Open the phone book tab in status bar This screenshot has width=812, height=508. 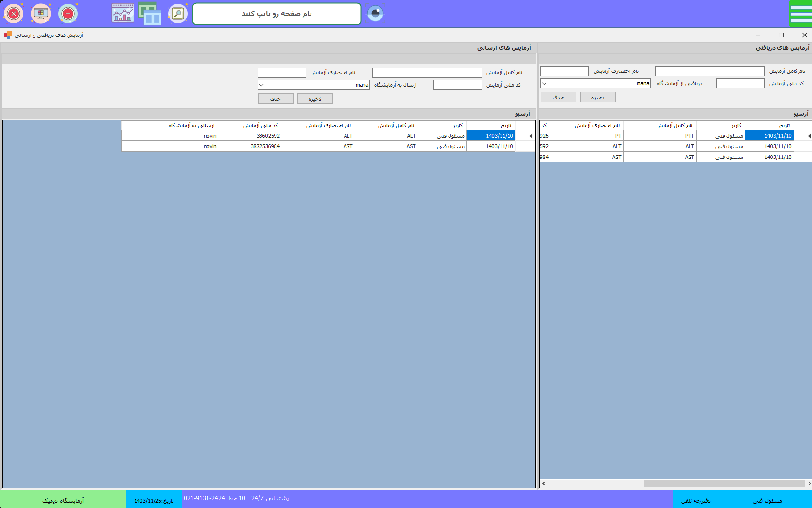[696, 500]
